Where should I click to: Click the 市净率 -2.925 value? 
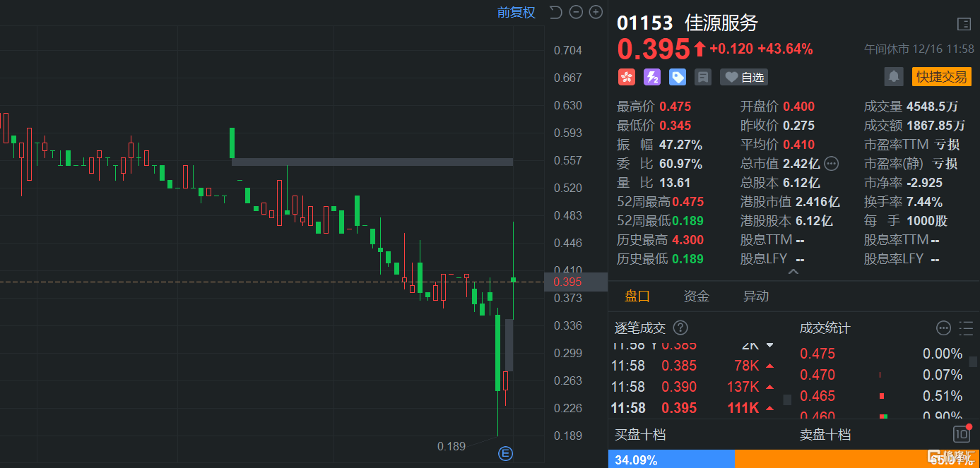click(924, 183)
